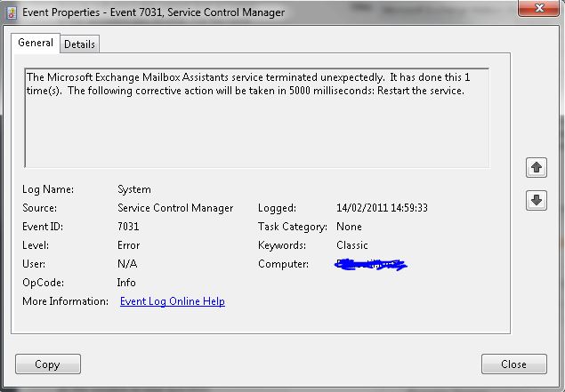Click the down arrow for next event

[x=537, y=200]
